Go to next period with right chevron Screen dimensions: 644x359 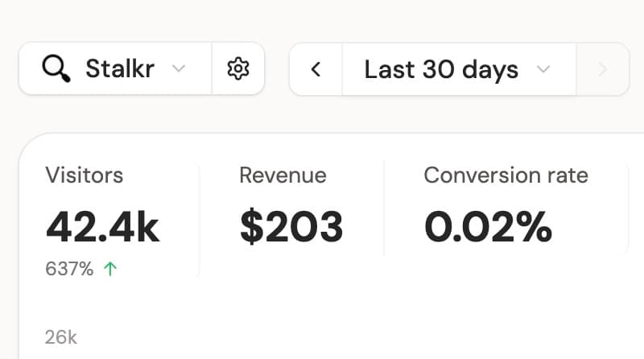coord(602,69)
